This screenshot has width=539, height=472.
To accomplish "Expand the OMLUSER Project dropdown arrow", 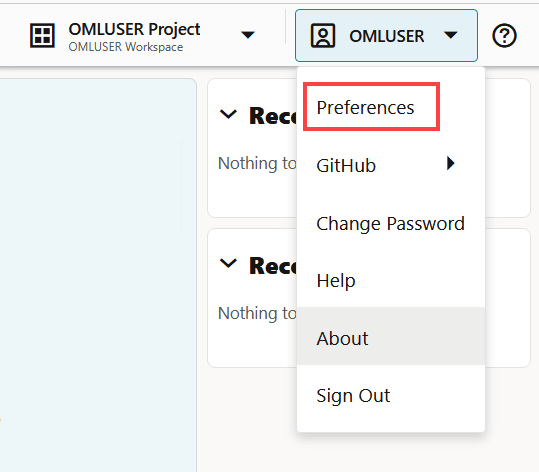I will (x=248, y=35).
